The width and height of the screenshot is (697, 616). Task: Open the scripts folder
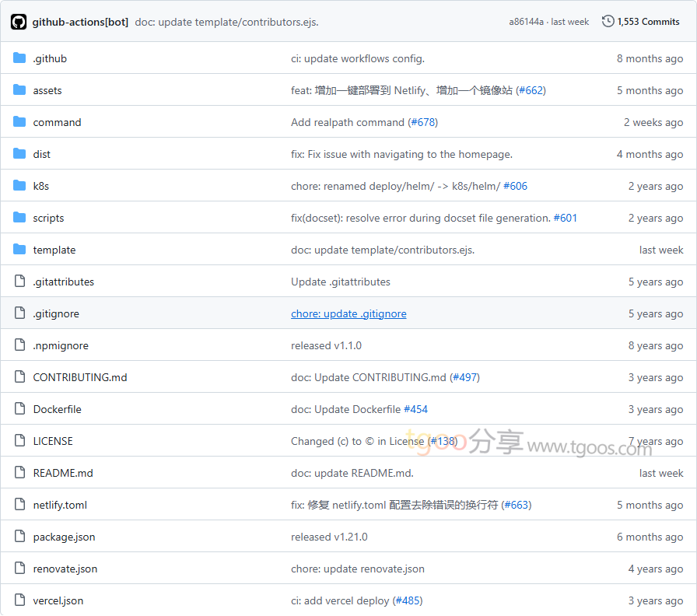[48, 218]
